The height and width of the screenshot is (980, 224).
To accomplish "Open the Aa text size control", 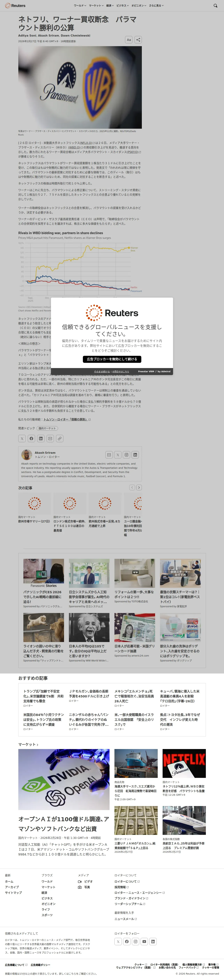I will [129, 40].
